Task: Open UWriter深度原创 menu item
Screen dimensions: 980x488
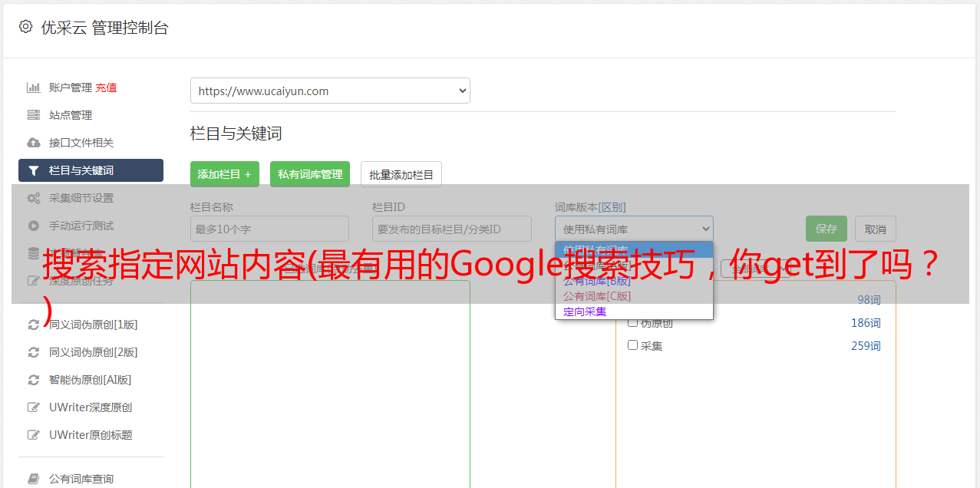Action: 91,407
